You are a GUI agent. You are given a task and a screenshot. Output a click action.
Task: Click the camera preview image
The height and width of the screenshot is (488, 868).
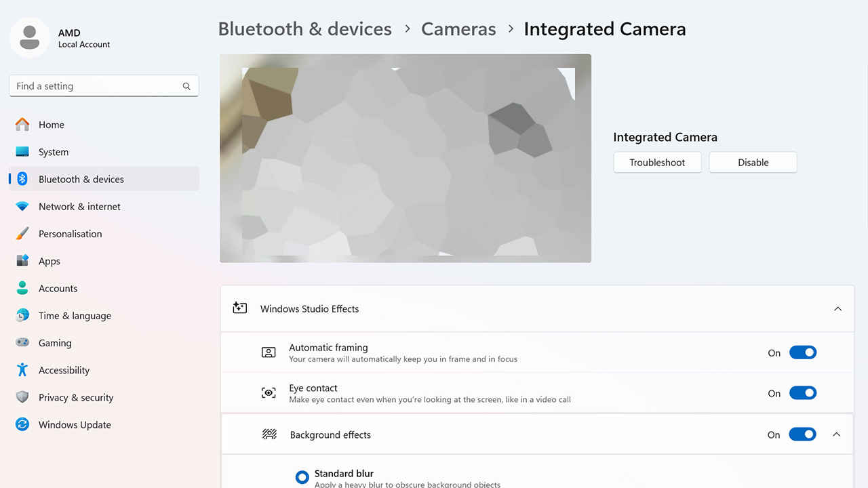[406, 158]
